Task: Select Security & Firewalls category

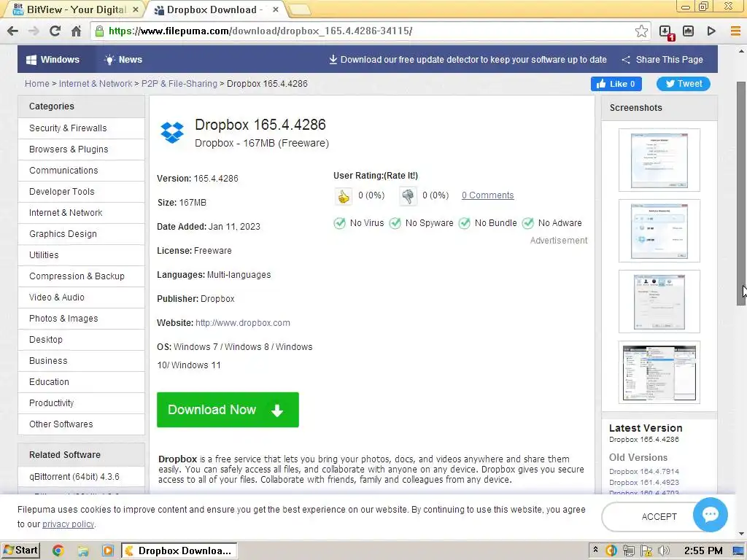Action: [82, 128]
